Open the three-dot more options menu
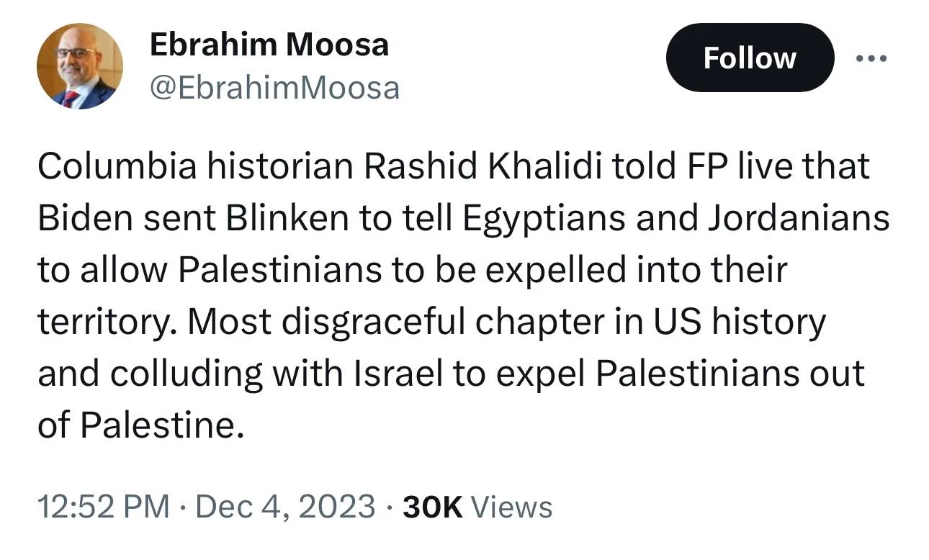Image resolution: width=929 pixels, height=560 pixels. click(x=871, y=59)
